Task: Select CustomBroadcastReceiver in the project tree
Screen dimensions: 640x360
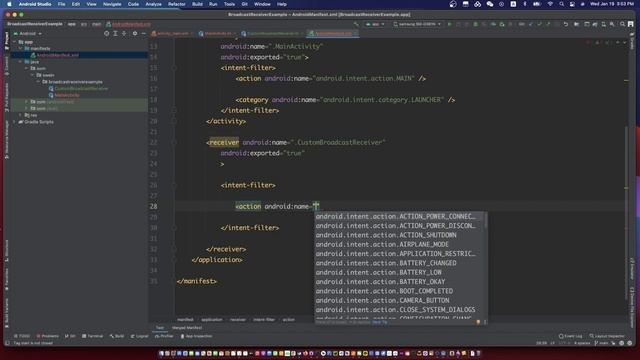Action: (x=81, y=89)
